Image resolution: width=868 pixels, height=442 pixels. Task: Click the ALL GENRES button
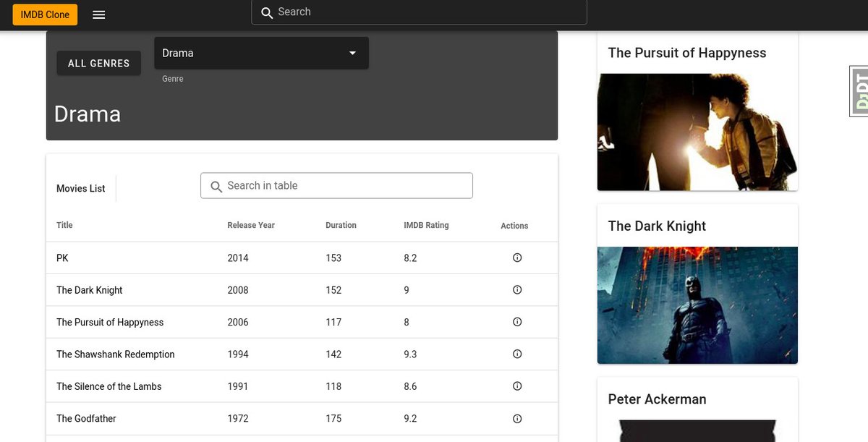[99, 63]
